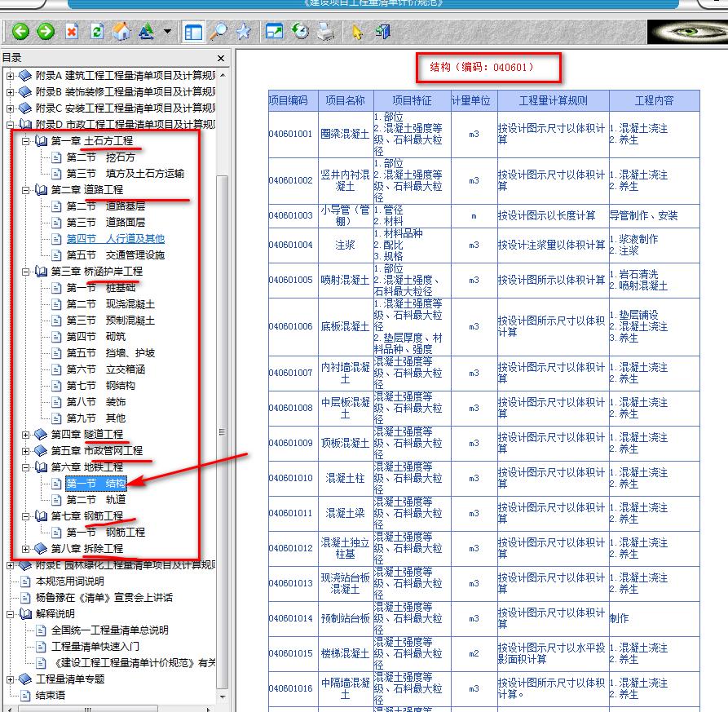Select 第一节 桩基础 entry
This screenshot has height=712, width=728.
(101, 288)
